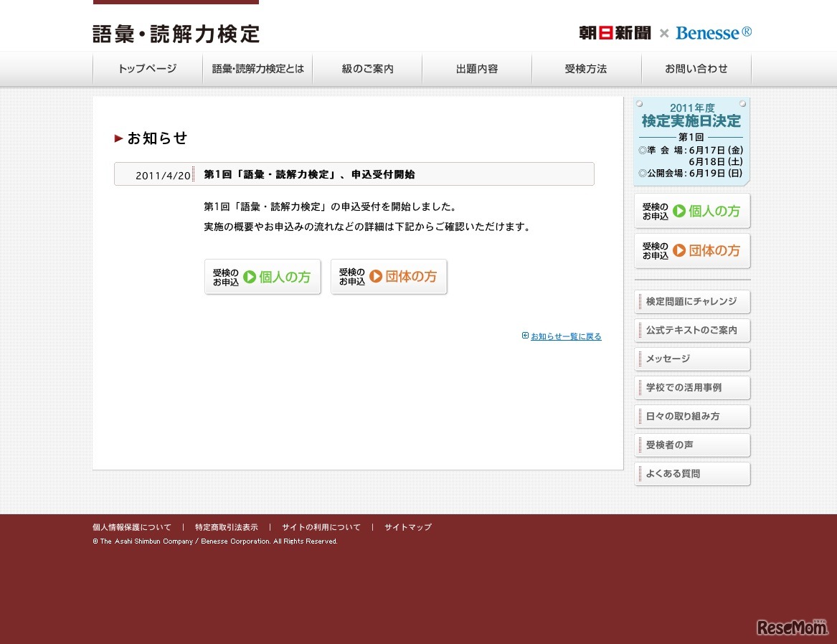Image resolution: width=837 pixels, height=644 pixels.
Task: Click the green arrow icon on main 個人の方 button
Action: (x=250, y=278)
